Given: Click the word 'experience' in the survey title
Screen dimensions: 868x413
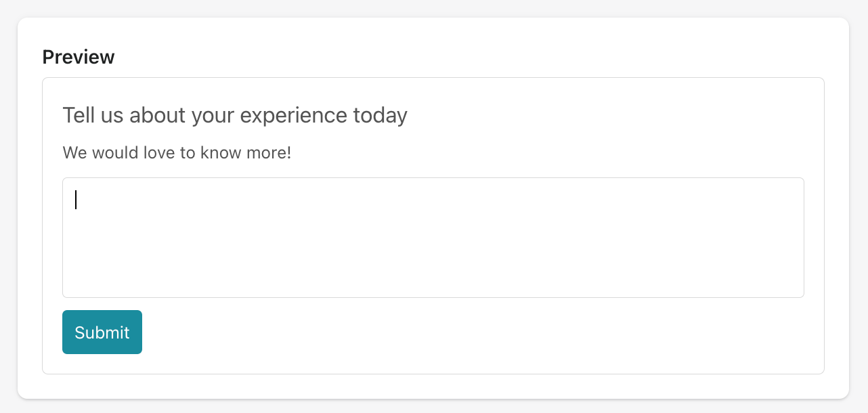Looking at the screenshot, I should coord(294,116).
